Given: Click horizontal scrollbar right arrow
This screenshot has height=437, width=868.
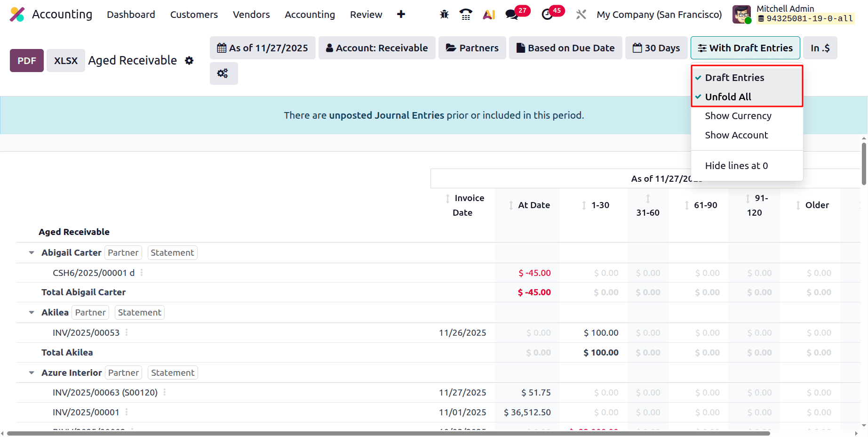Looking at the screenshot, I should pos(856,433).
